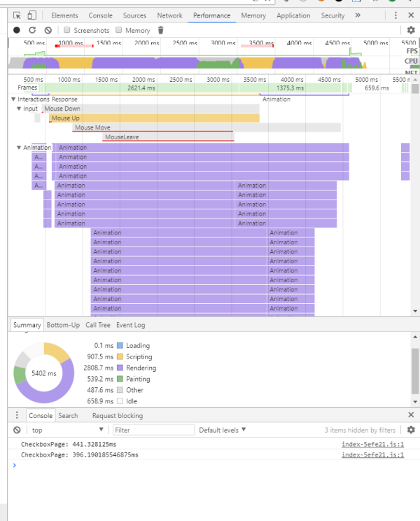This screenshot has width=420, height=521.
Task: Close the console drawer
Action: pos(411,415)
